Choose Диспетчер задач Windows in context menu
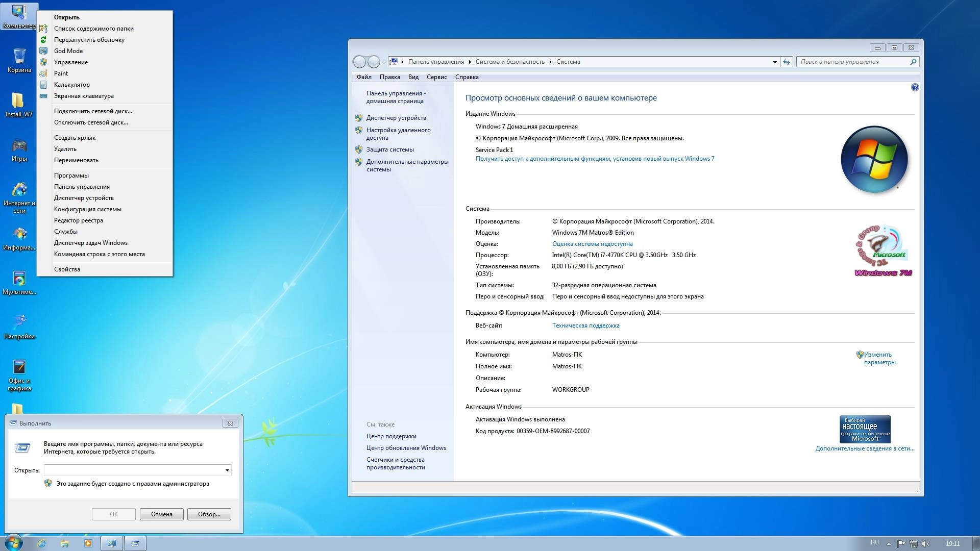 click(x=105, y=243)
